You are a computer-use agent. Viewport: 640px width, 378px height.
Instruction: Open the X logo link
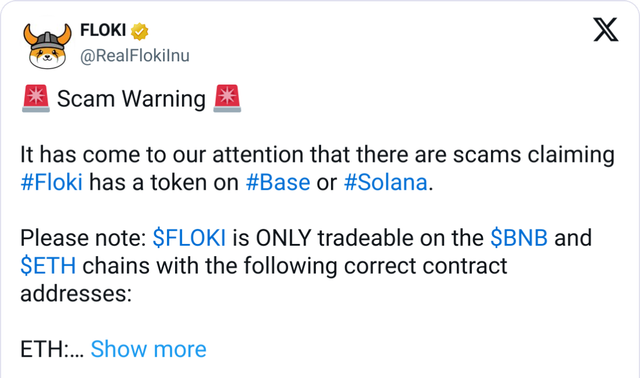tap(606, 29)
